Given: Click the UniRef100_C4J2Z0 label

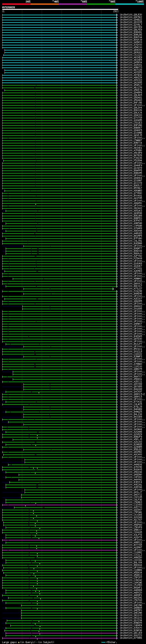Looking at the screenshot, I should coord(131,55).
